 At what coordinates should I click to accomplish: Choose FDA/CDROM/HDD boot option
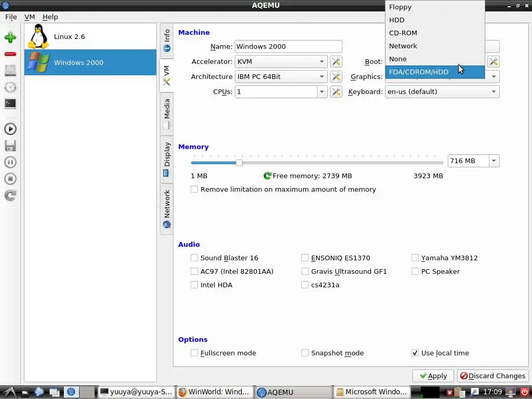[435, 72]
